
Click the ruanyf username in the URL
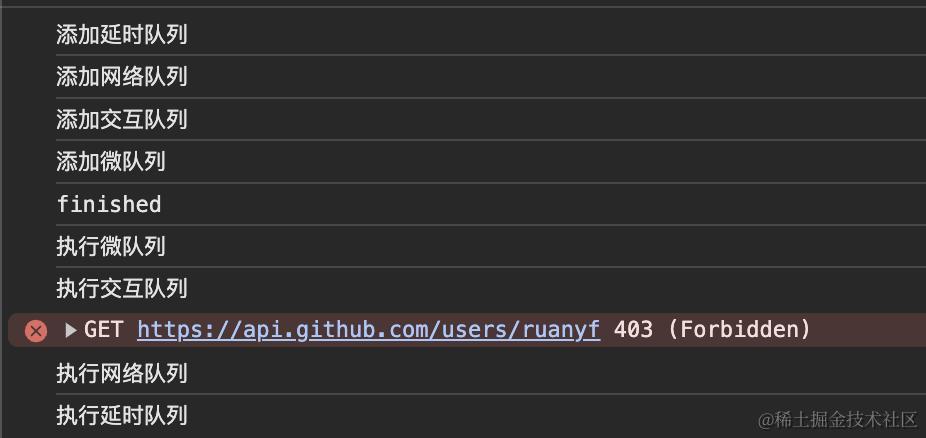coord(561,329)
